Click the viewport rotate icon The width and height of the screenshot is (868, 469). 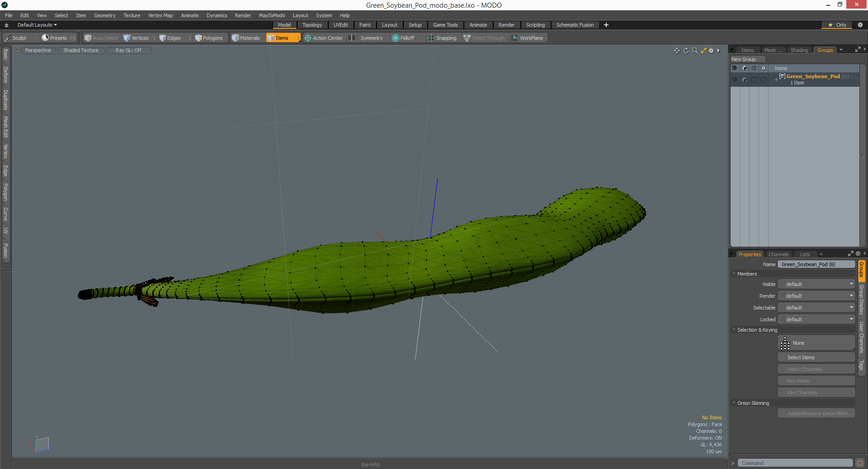pos(686,51)
